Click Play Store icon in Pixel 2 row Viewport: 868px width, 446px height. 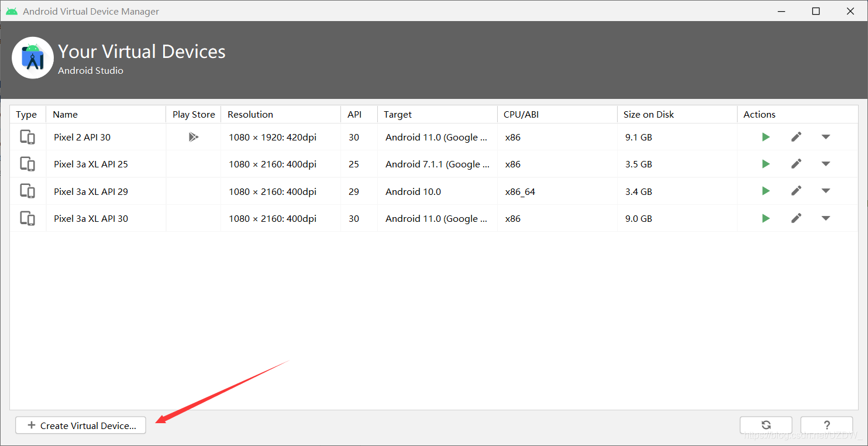pos(194,137)
